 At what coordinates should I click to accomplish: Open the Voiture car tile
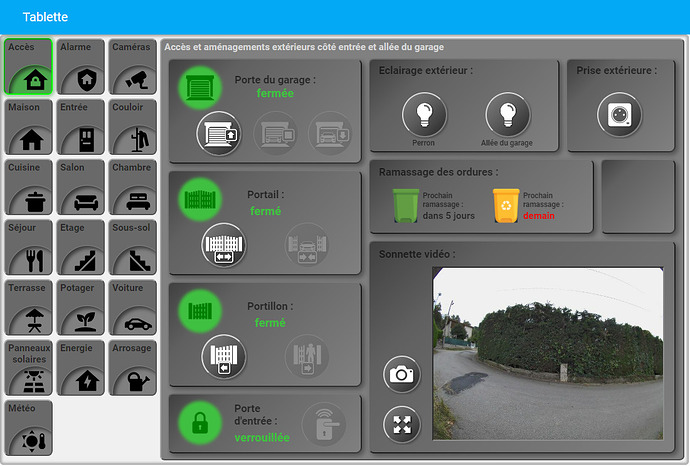point(132,306)
